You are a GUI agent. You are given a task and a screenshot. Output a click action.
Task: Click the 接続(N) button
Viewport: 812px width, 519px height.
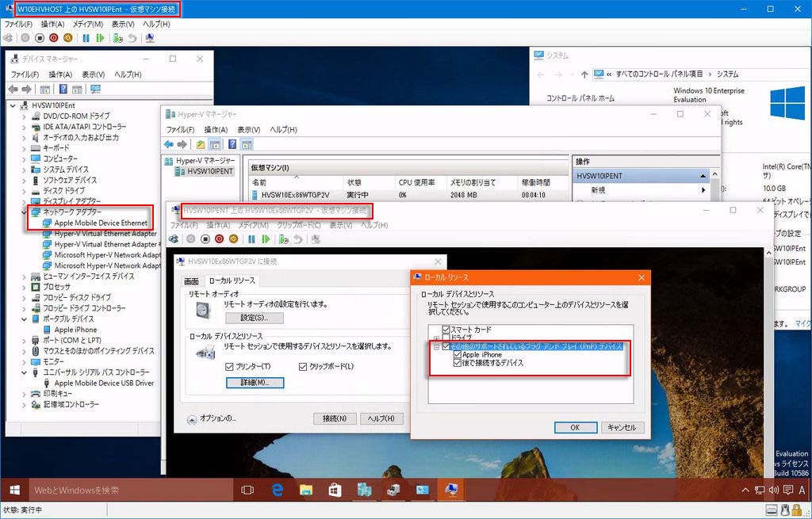click(x=335, y=418)
